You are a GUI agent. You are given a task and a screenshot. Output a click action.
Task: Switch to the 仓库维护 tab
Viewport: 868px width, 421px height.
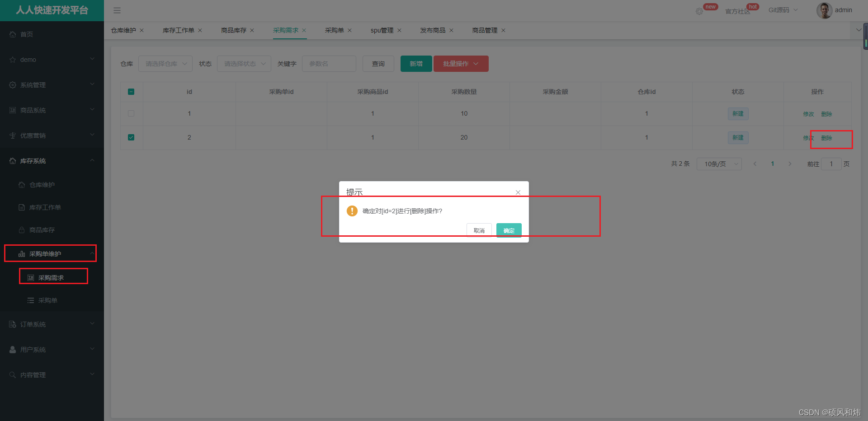coord(123,30)
